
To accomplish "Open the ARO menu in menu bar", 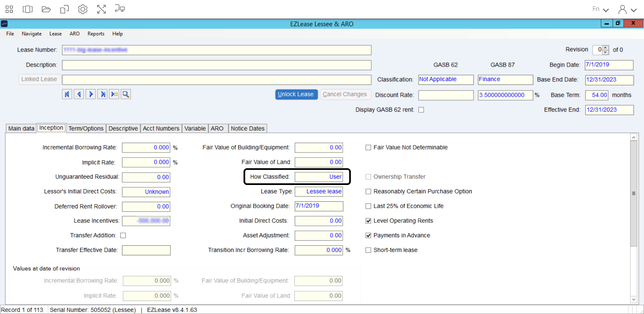I will point(74,34).
